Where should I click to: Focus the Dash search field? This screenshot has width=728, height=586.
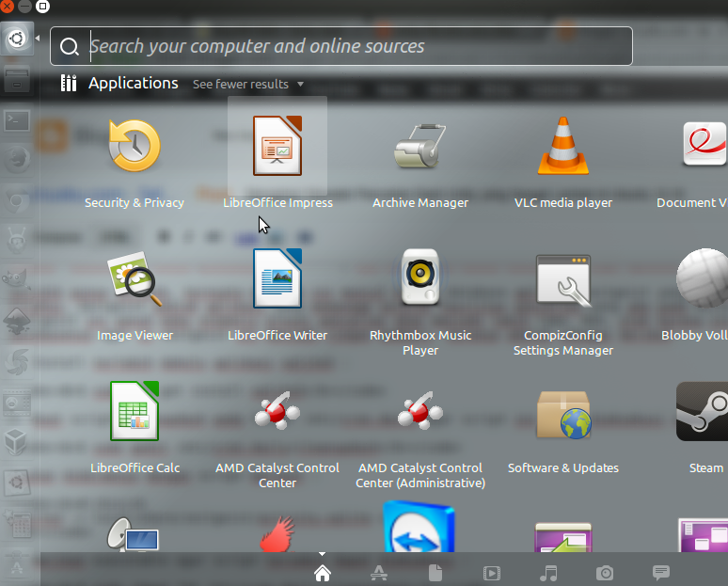341,46
